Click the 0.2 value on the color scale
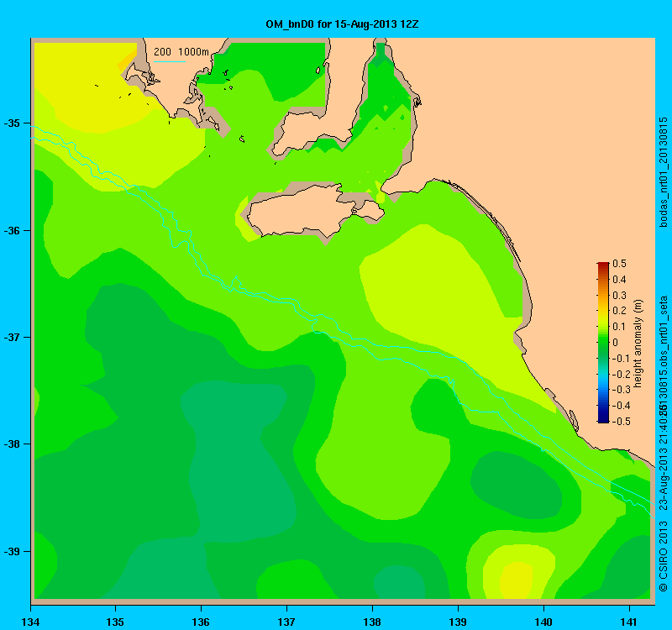This screenshot has height=630, width=672. [x=619, y=311]
